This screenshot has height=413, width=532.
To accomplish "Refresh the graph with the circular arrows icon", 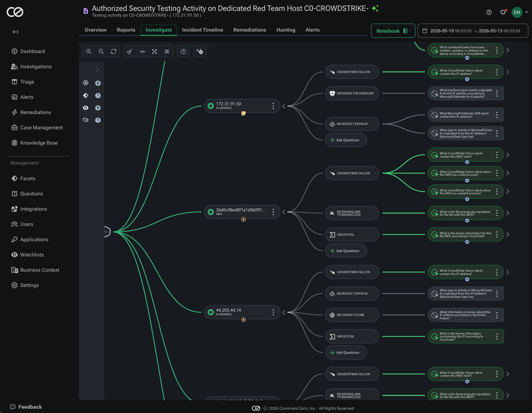I will (x=113, y=52).
